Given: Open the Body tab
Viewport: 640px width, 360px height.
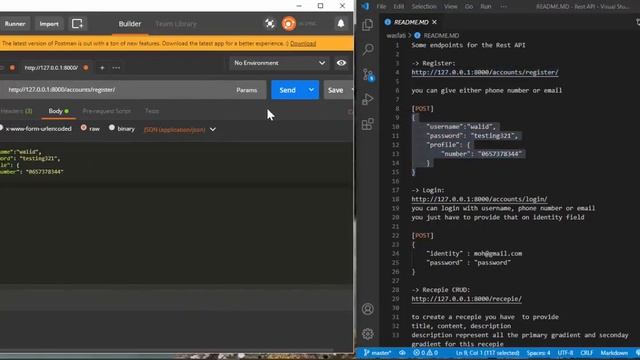Looking at the screenshot, I should (x=58, y=111).
